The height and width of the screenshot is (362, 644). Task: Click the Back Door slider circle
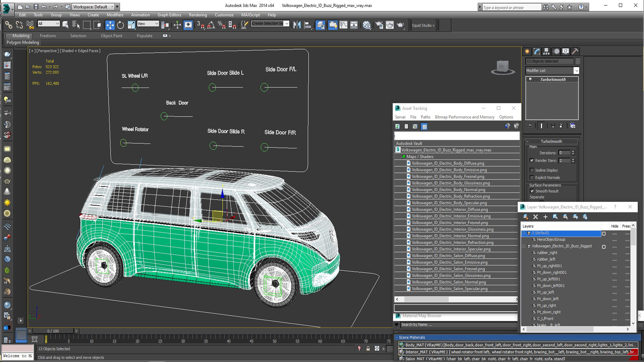click(164, 116)
